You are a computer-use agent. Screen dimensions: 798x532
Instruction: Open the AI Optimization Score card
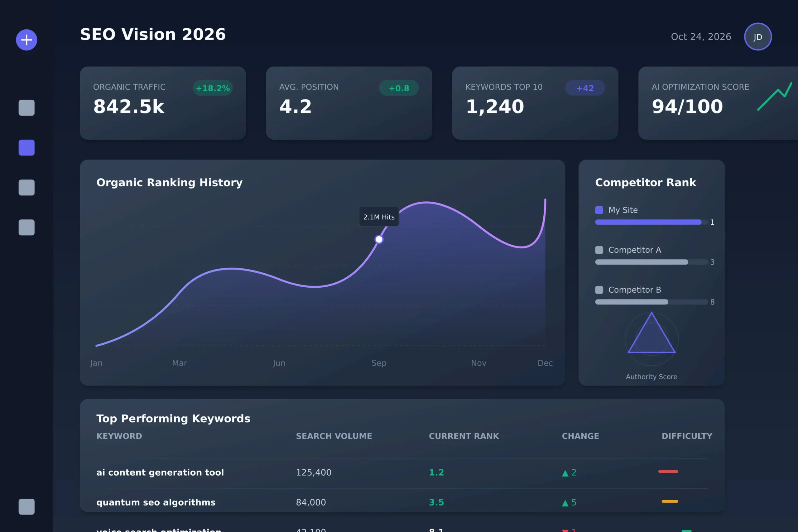[x=718, y=103]
